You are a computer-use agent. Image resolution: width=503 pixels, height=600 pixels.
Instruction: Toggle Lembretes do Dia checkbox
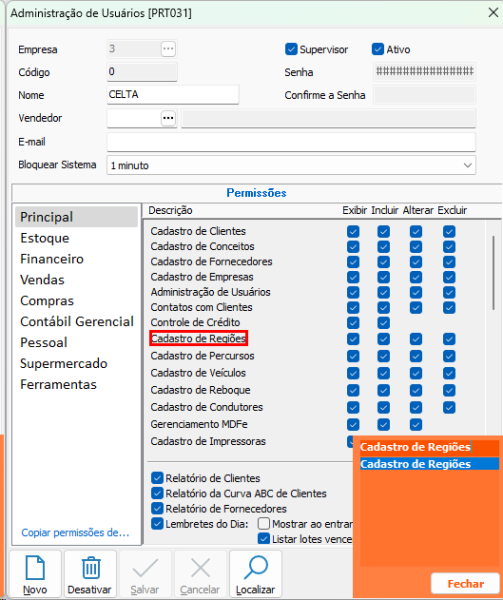(x=157, y=524)
